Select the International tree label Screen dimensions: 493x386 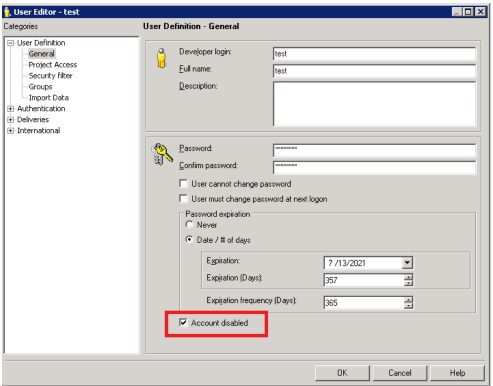(38, 131)
